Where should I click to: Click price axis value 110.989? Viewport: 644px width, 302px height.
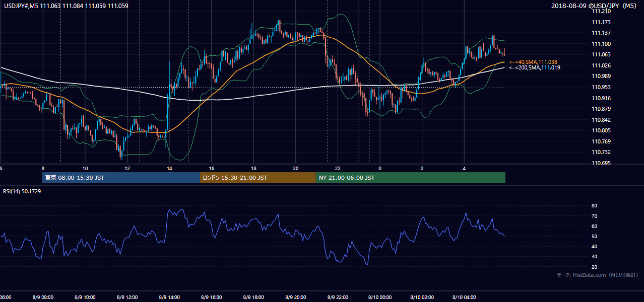tap(601, 77)
